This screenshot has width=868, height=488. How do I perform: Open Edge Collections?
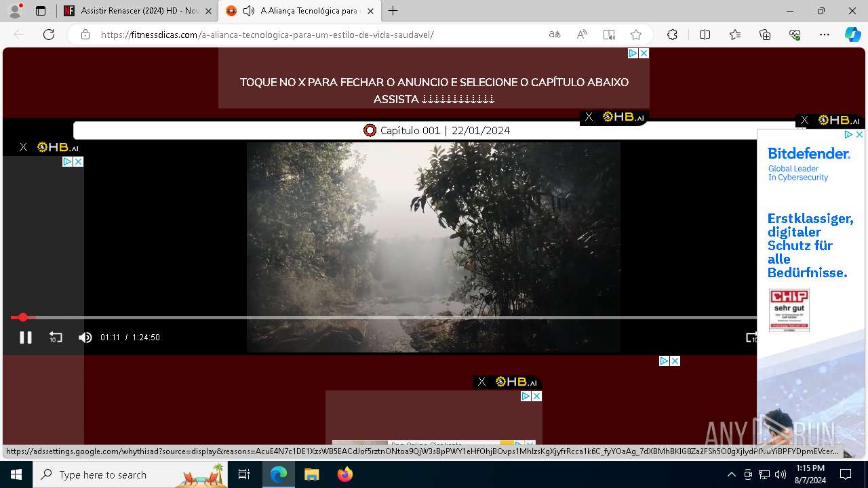pyautogui.click(x=765, y=35)
